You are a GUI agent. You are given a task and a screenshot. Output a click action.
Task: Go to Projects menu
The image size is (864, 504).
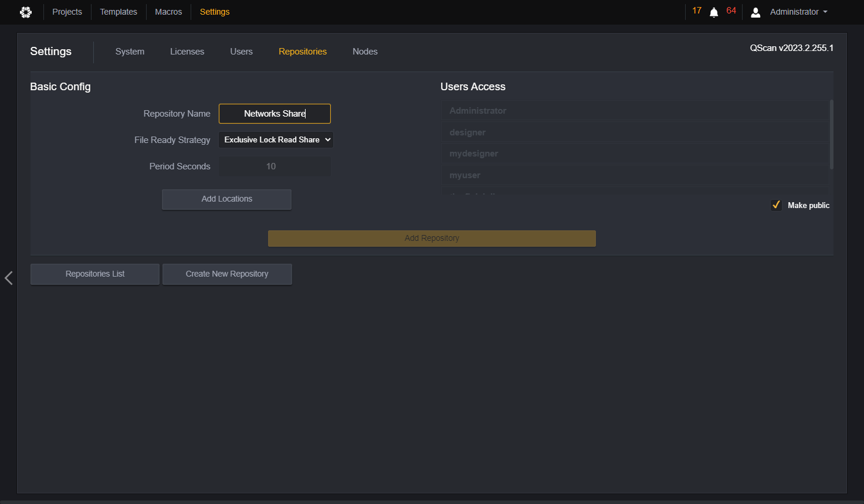tap(67, 12)
